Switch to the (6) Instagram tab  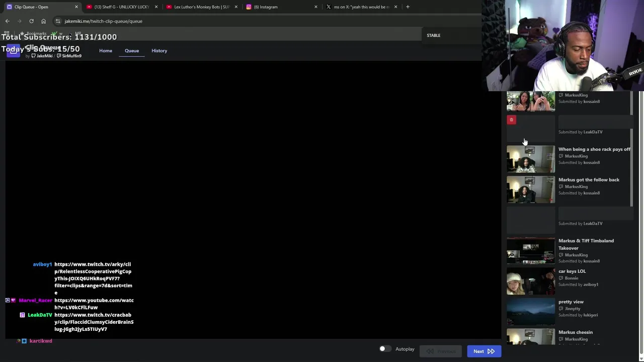(281, 7)
